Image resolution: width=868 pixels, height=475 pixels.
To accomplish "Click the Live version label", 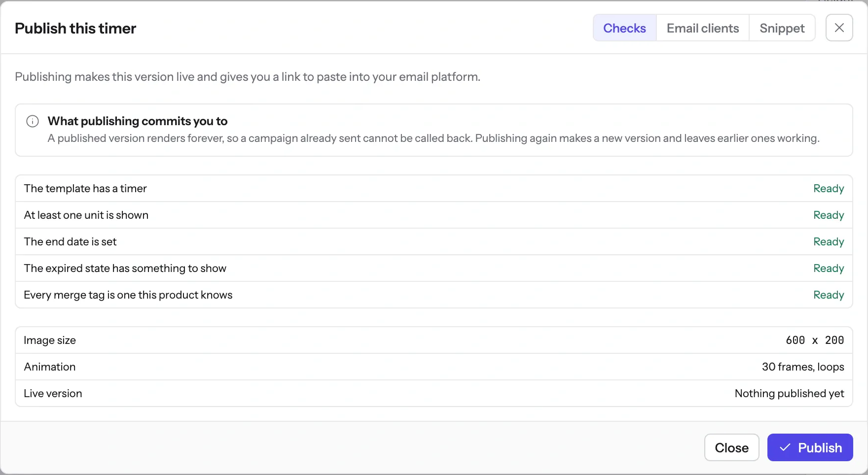I will point(53,393).
